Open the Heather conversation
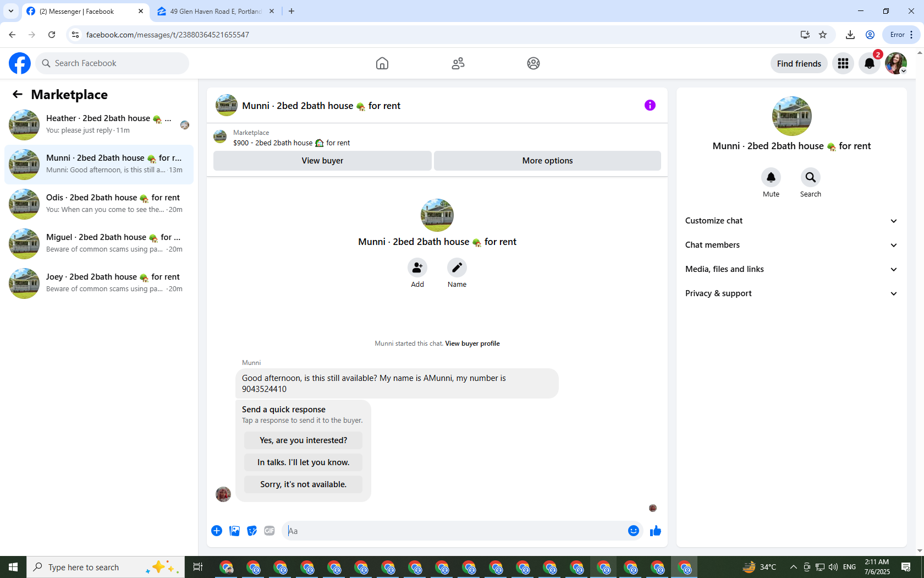 coord(99,125)
